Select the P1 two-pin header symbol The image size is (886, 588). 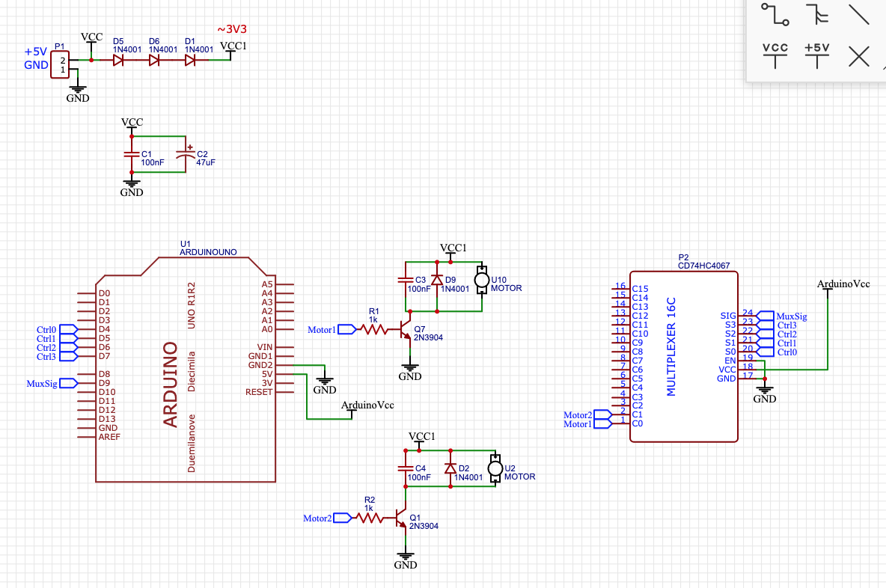click(x=60, y=64)
